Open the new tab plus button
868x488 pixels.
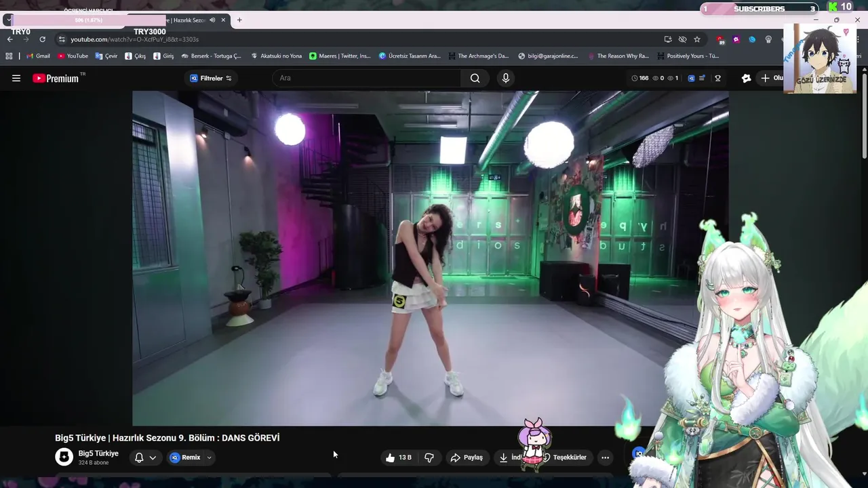click(239, 20)
